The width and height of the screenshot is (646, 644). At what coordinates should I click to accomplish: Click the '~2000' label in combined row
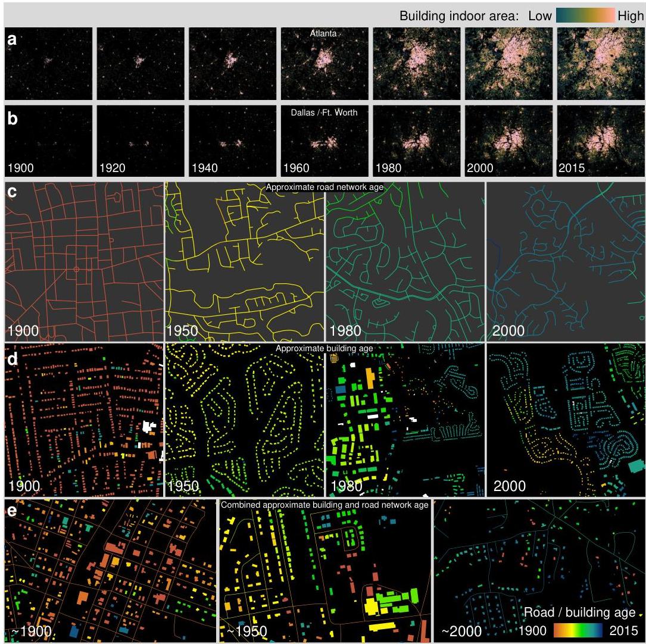461,632
